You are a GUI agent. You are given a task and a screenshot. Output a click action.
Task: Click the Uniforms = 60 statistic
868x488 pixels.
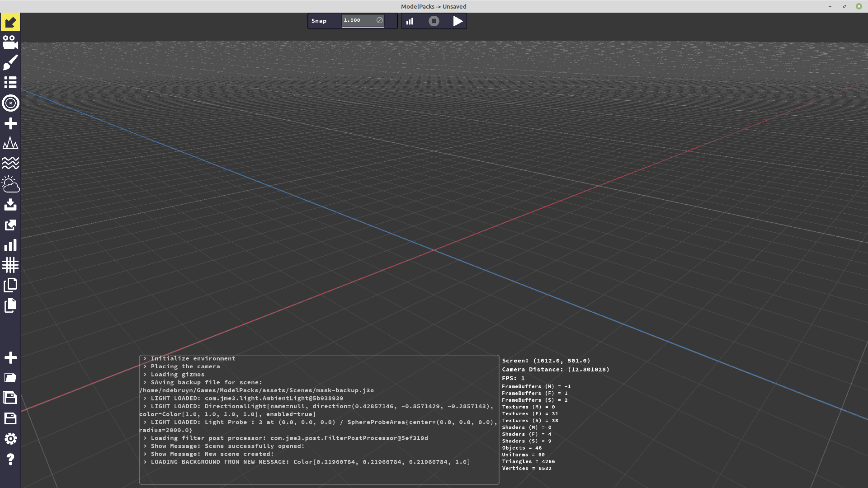click(523, 455)
